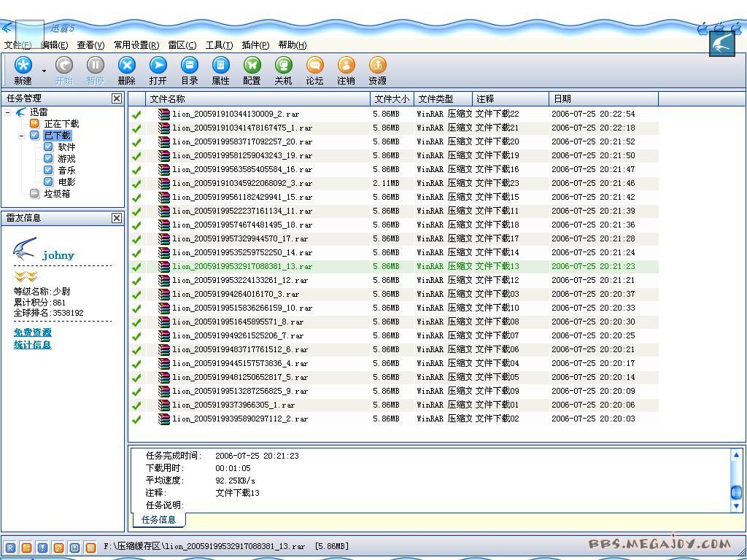
Task: Click the task info scrollbar thumb
Action: [736, 491]
